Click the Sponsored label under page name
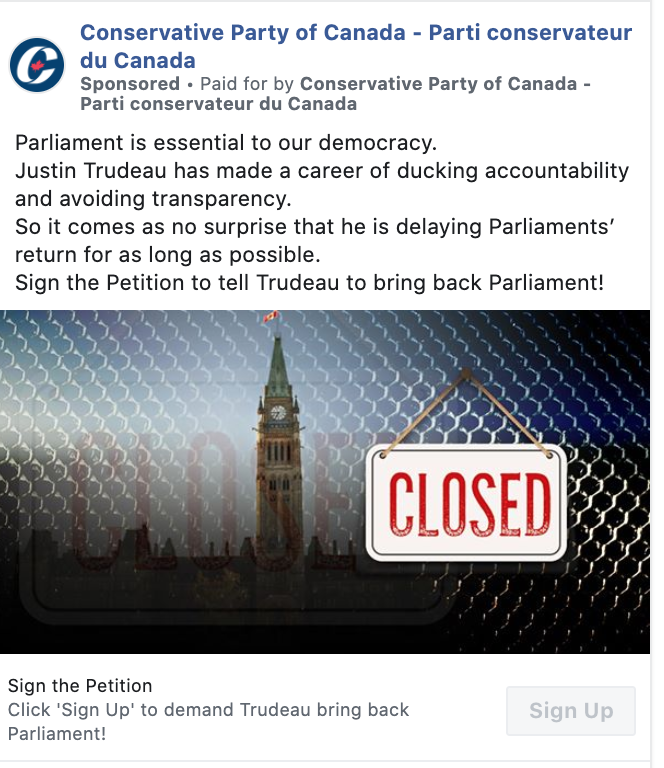664x768 pixels. [130, 84]
